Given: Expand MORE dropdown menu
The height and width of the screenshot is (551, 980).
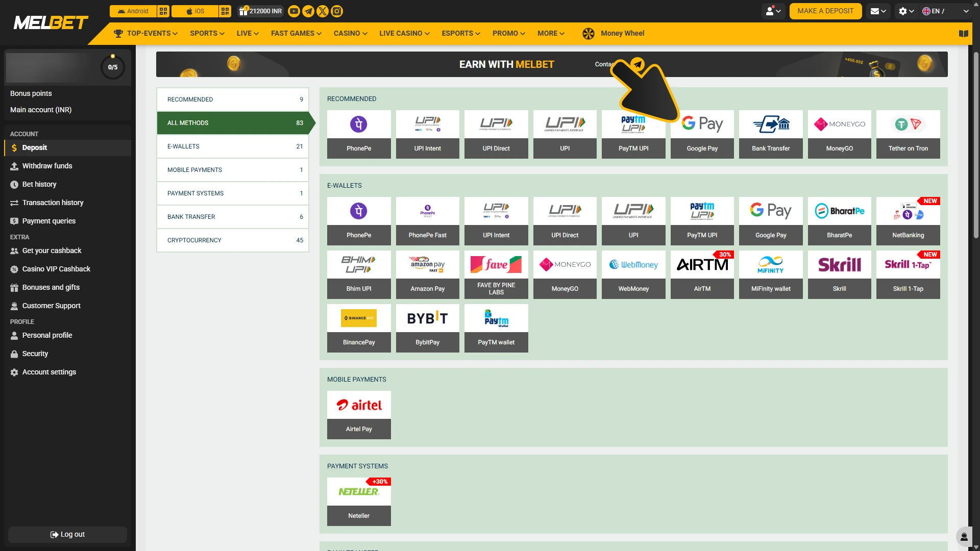Looking at the screenshot, I should 551,34.
